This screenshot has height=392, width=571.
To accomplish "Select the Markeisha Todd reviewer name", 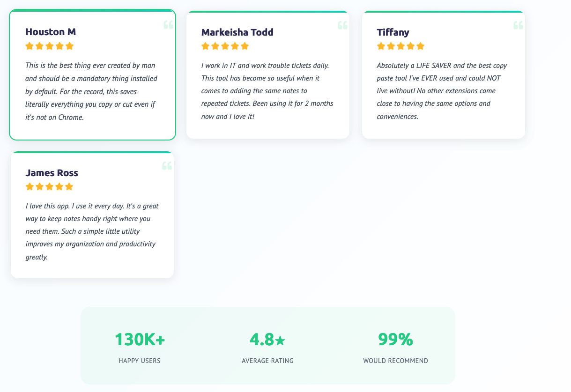I will (x=237, y=32).
